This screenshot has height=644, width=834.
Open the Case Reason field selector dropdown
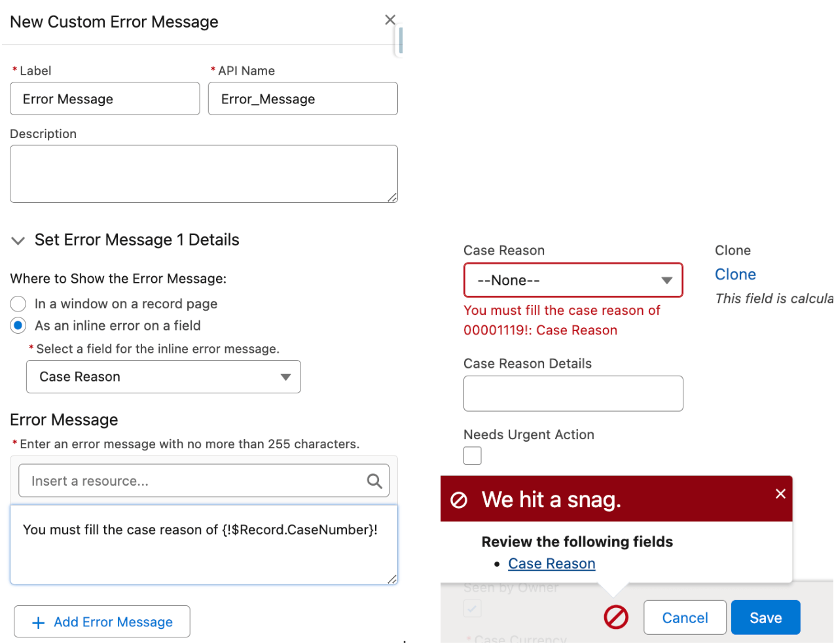pyautogui.click(x=163, y=377)
